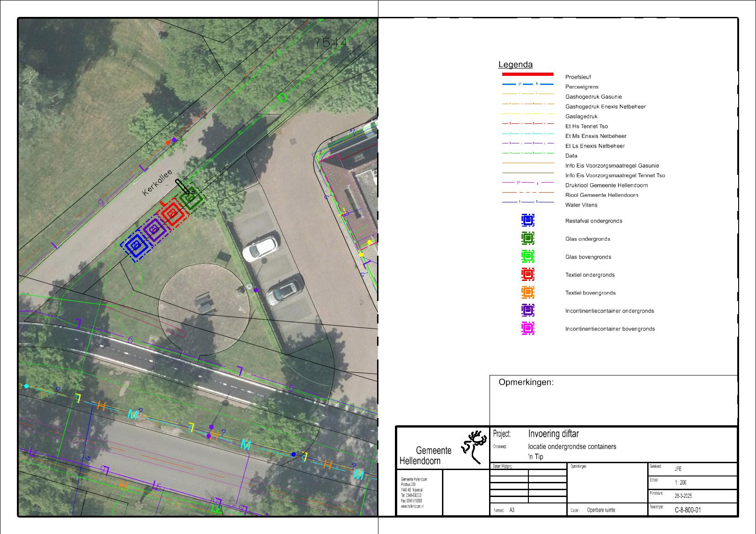Click the dark green Glas ondergronds legend icon
The image size is (756, 534).
527,238
